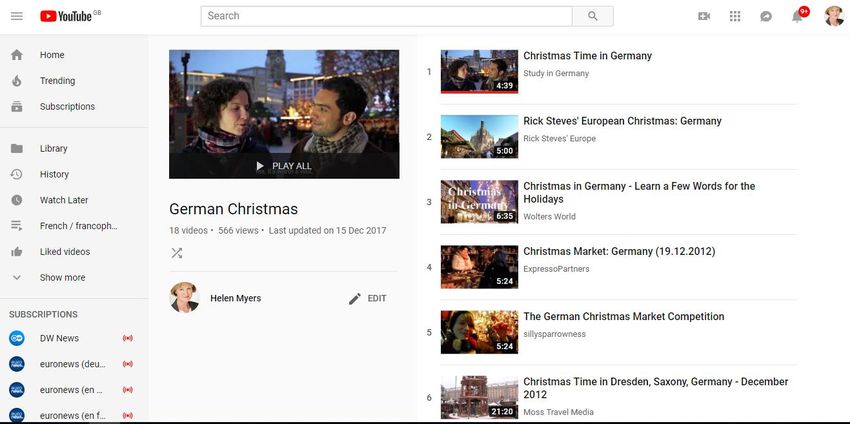Click the PLAY ALL button

click(x=284, y=166)
